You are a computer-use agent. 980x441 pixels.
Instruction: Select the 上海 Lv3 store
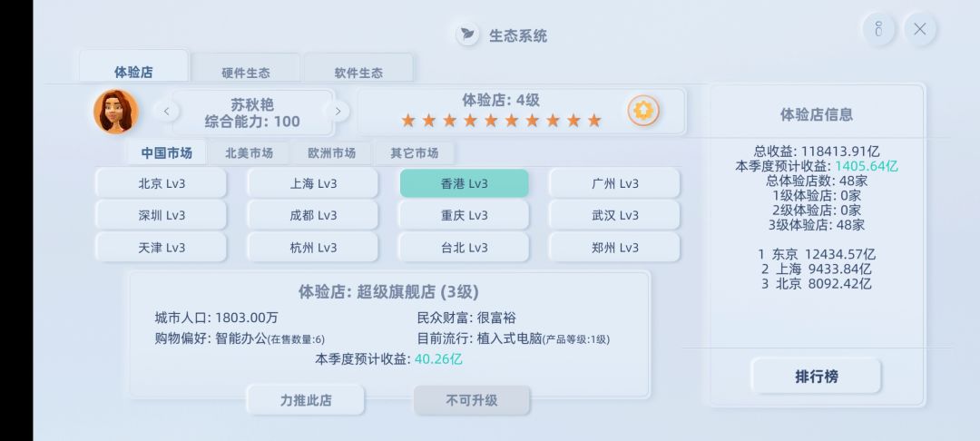(x=313, y=183)
